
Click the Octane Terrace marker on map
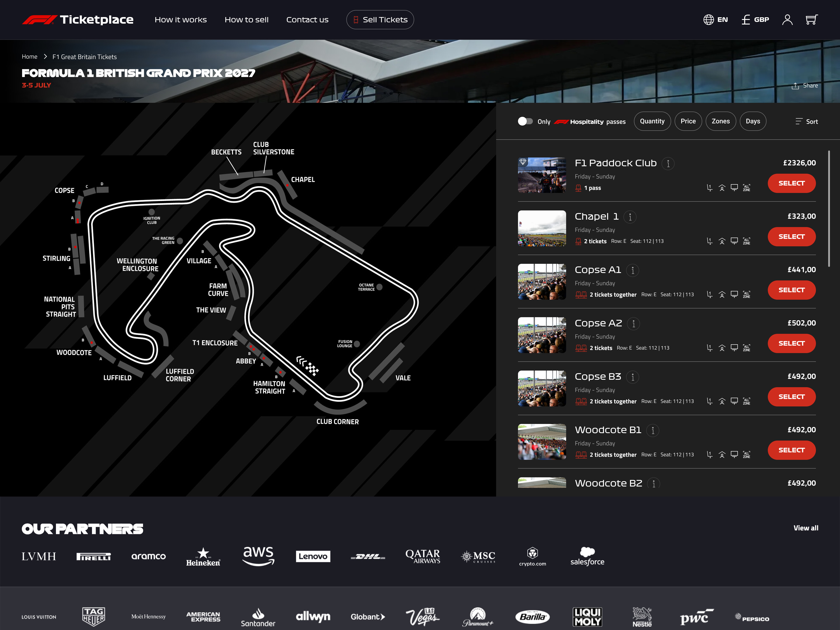pos(379,287)
